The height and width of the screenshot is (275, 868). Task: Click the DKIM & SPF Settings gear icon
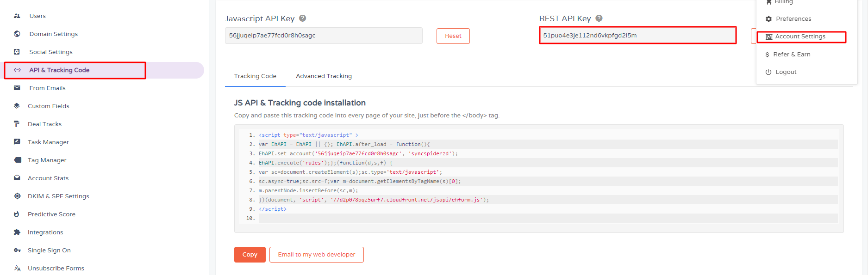point(17,196)
